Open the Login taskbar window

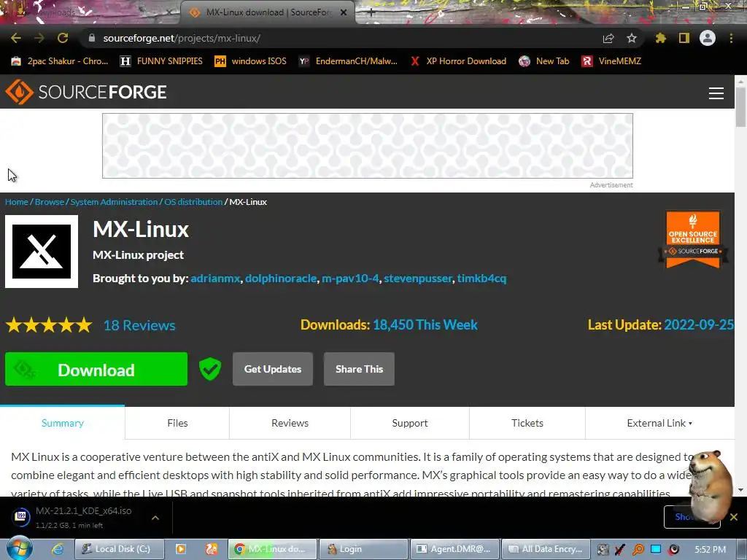click(363, 549)
